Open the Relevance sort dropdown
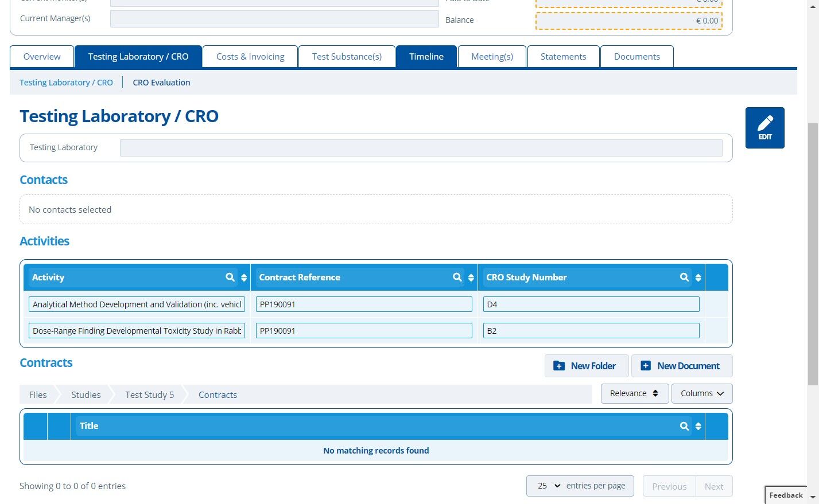This screenshot has height=504, width=819. click(635, 393)
